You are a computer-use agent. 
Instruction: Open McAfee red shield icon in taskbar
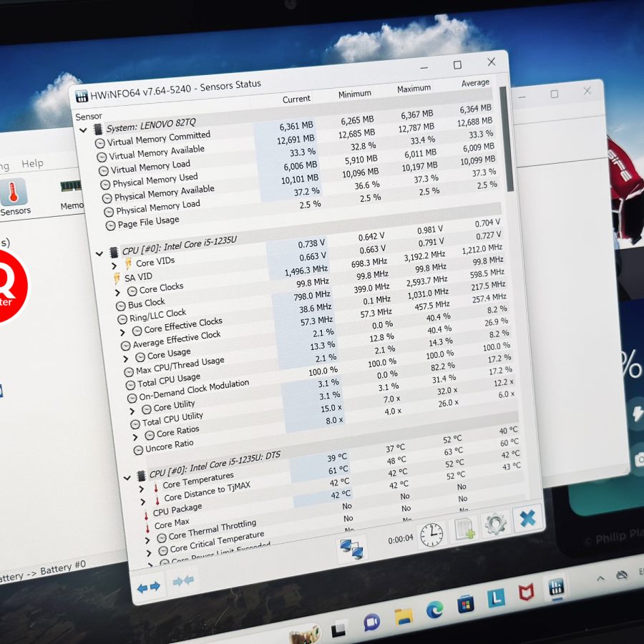[526, 592]
